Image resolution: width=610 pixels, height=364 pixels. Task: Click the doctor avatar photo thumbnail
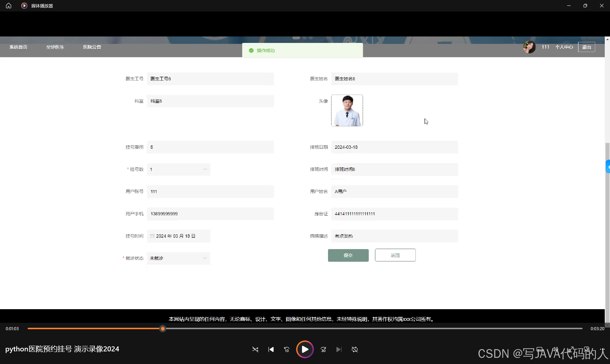[x=347, y=111]
